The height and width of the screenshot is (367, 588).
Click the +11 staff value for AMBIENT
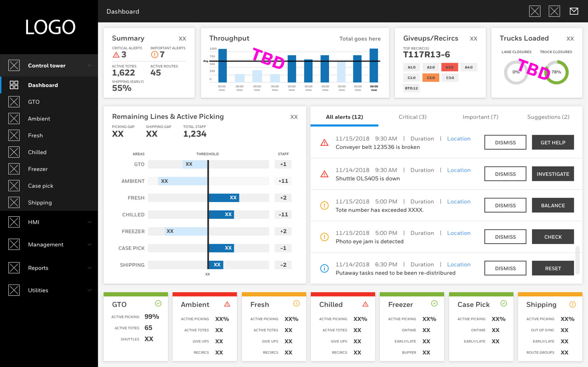283,181
